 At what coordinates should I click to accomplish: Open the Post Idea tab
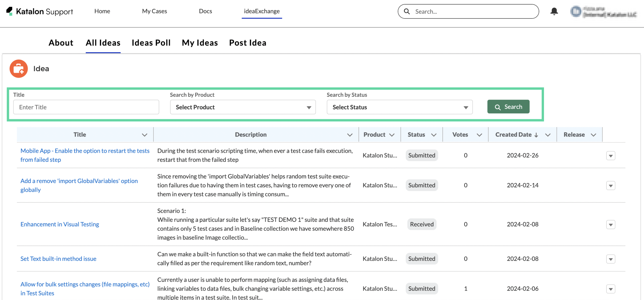247,43
